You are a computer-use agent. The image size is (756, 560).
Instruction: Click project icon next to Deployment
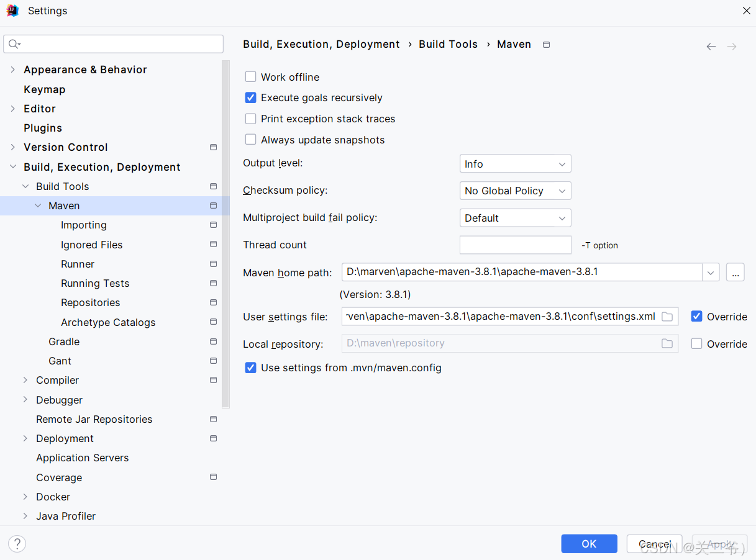(x=214, y=438)
